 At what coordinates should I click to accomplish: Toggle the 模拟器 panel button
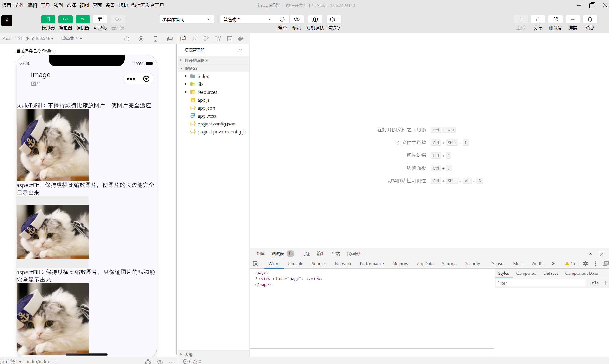click(x=48, y=19)
